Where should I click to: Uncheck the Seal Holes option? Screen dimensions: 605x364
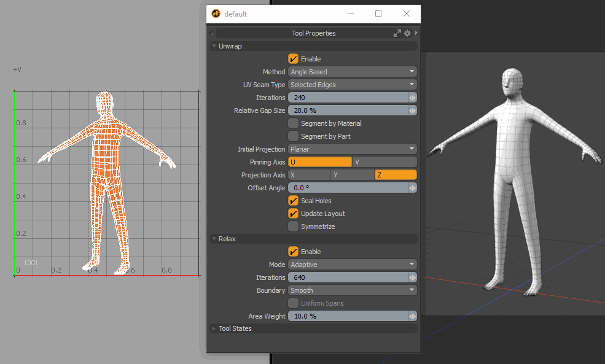(293, 201)
